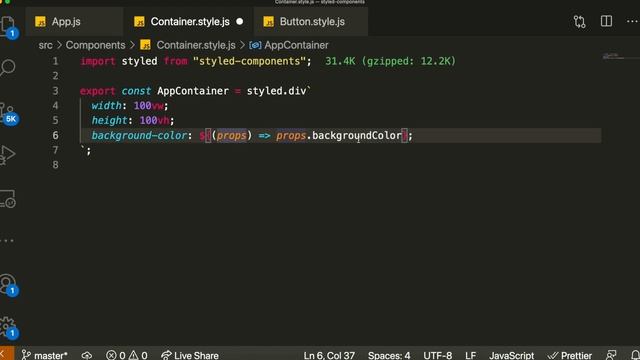Click the Components breadcrumb segment
This screenshot has height=360, width=640.
(x=96, y=45)
